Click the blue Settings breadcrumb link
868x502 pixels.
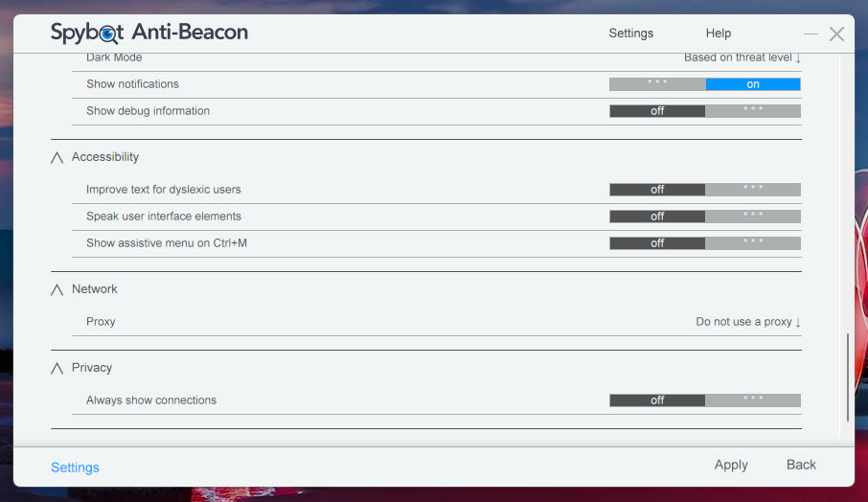click(x=76, y=468)
